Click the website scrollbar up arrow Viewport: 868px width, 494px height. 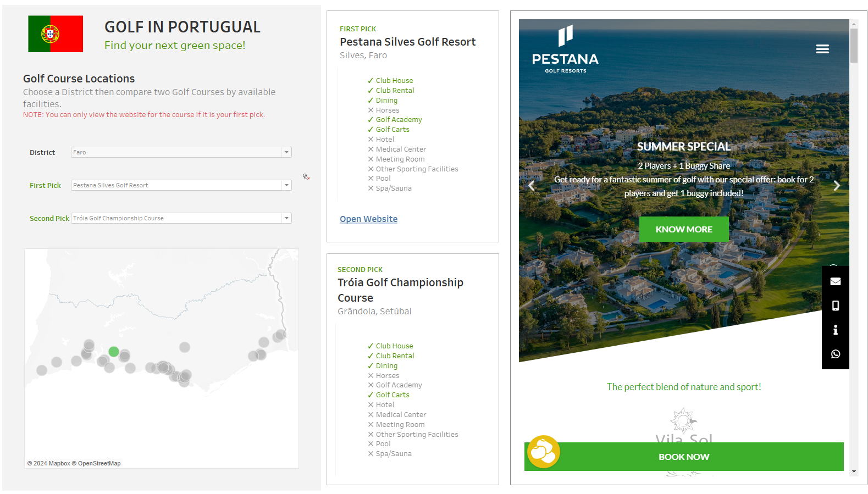[x=854, y=24]
